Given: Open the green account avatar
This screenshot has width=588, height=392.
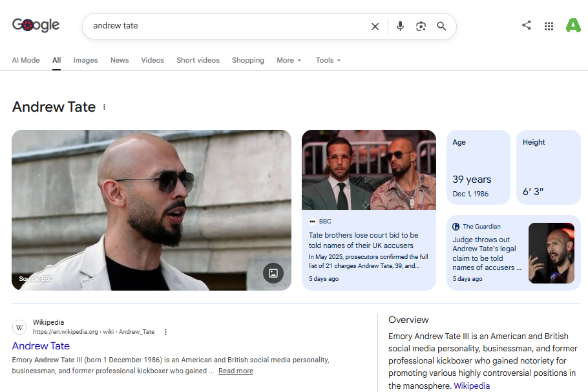Looking at the screenshot, I should (573, 25).
